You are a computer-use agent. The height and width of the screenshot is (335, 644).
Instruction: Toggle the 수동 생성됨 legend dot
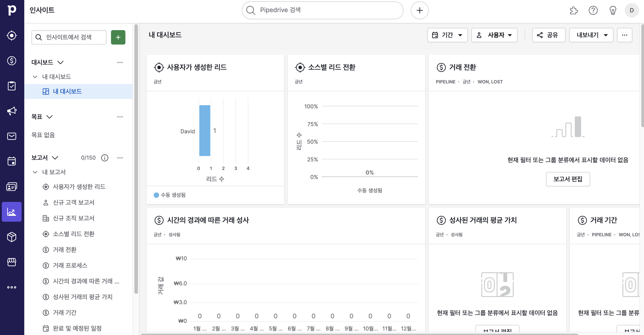(156, 195)
